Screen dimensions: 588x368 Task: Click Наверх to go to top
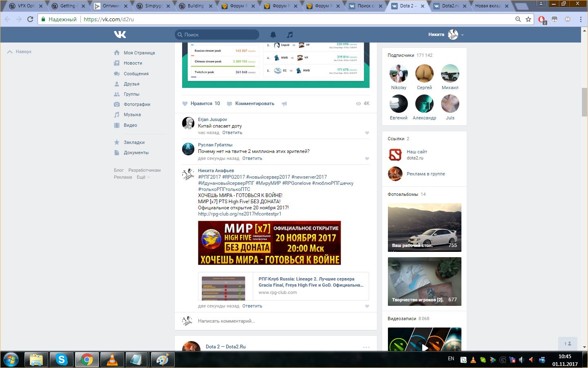coord(19,52)
